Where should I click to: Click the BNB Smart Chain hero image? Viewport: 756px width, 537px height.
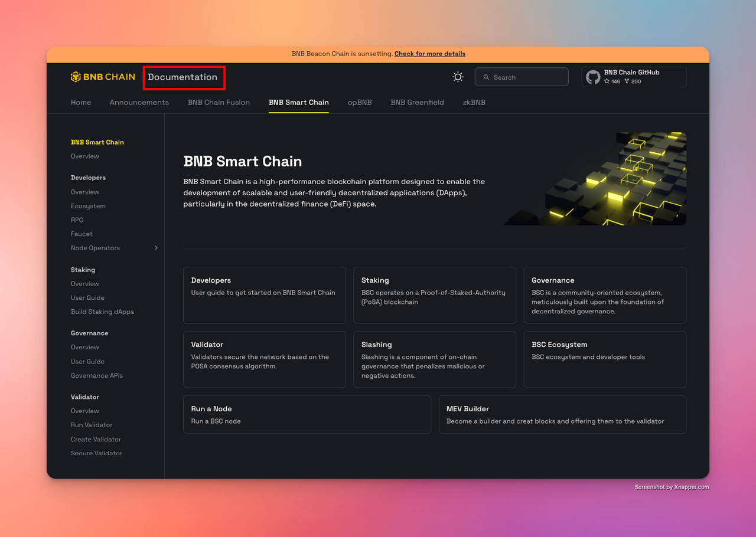pos(595,178)
